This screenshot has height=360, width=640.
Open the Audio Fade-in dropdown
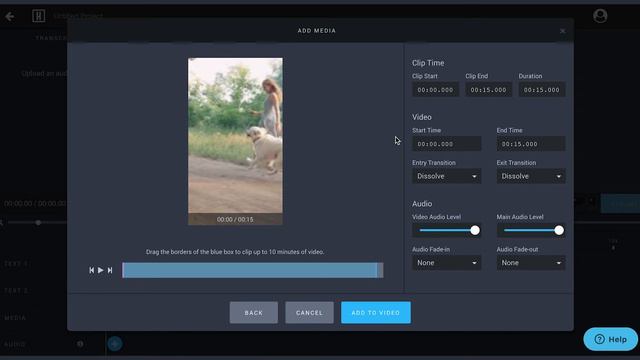tap(447, 263)
